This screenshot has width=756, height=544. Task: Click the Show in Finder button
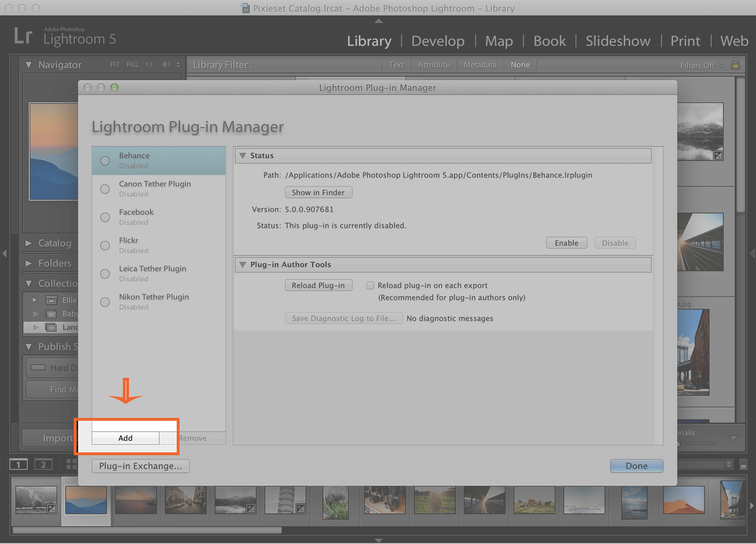[318, 192]
